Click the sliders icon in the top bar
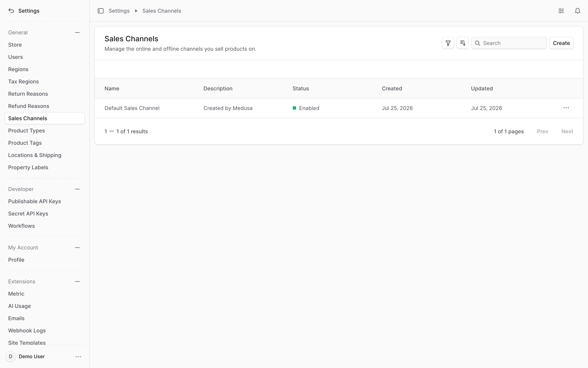The height and width of the screenshot is (368, 588). [561, 11]
